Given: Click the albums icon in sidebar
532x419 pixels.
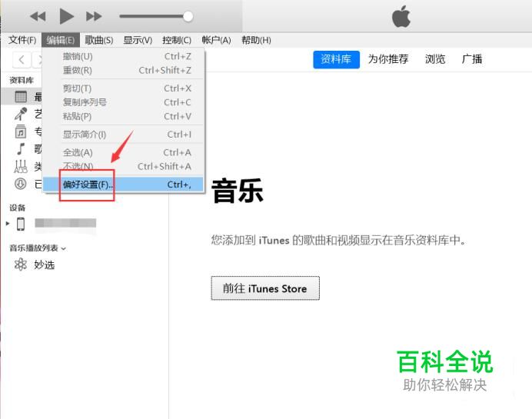Looking at the screenshot, I should 21,131.
